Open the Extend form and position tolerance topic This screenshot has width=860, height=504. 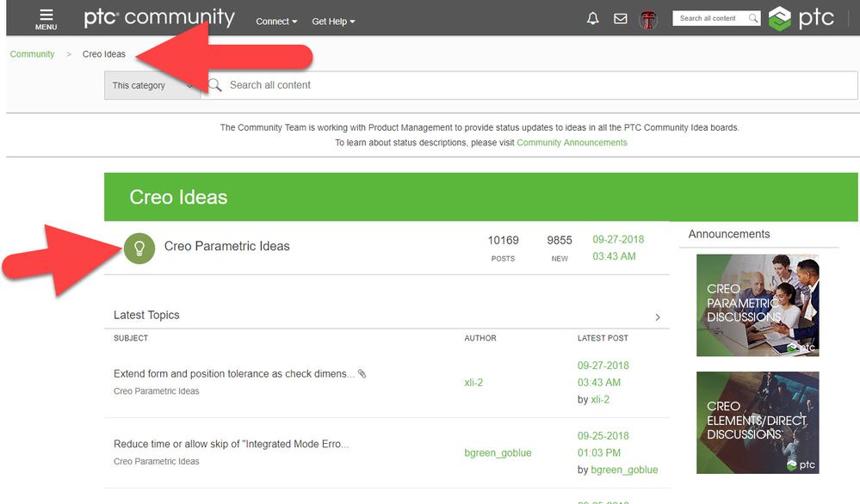tap(234, 373)
